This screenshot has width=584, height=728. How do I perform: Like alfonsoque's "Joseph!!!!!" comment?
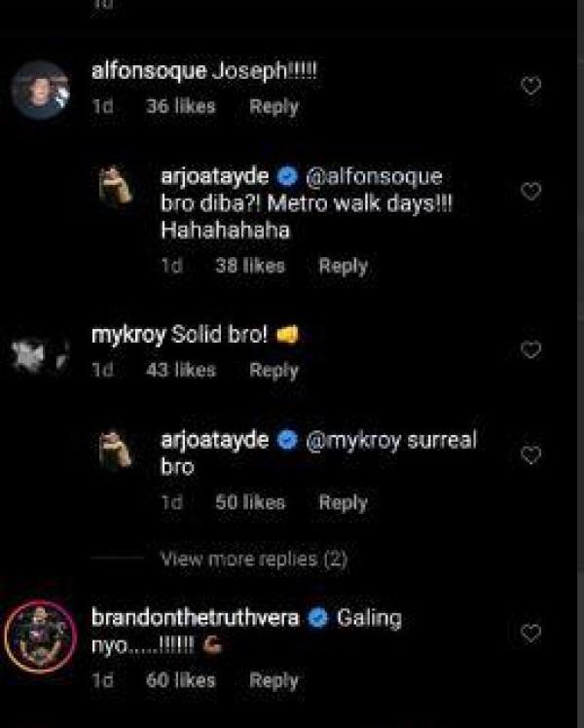click(530, 87)
